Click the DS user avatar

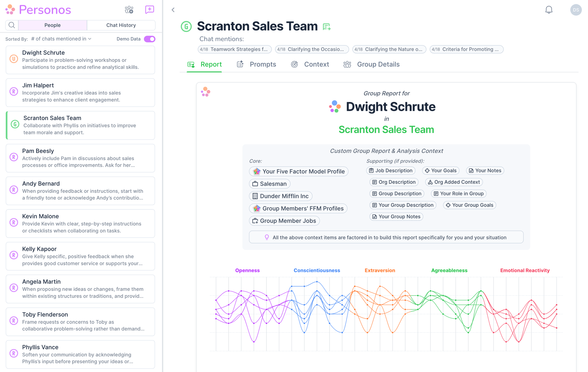(575, 10)
